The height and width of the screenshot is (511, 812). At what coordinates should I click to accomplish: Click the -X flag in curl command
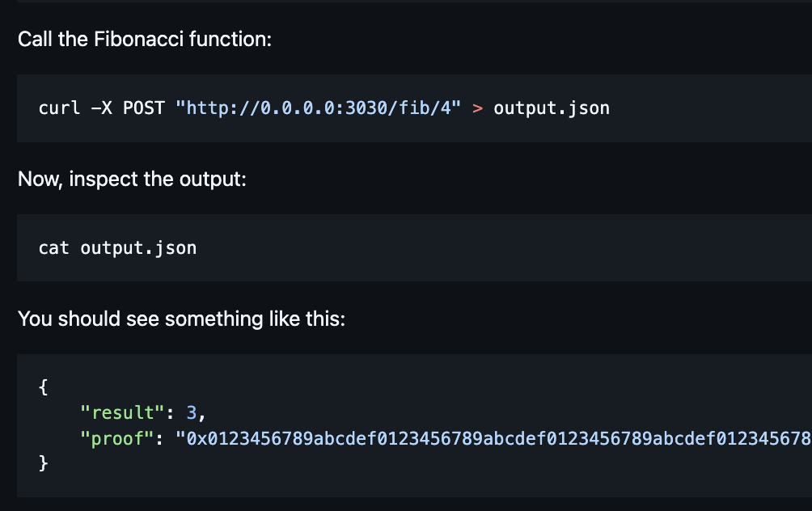(102, 108)
